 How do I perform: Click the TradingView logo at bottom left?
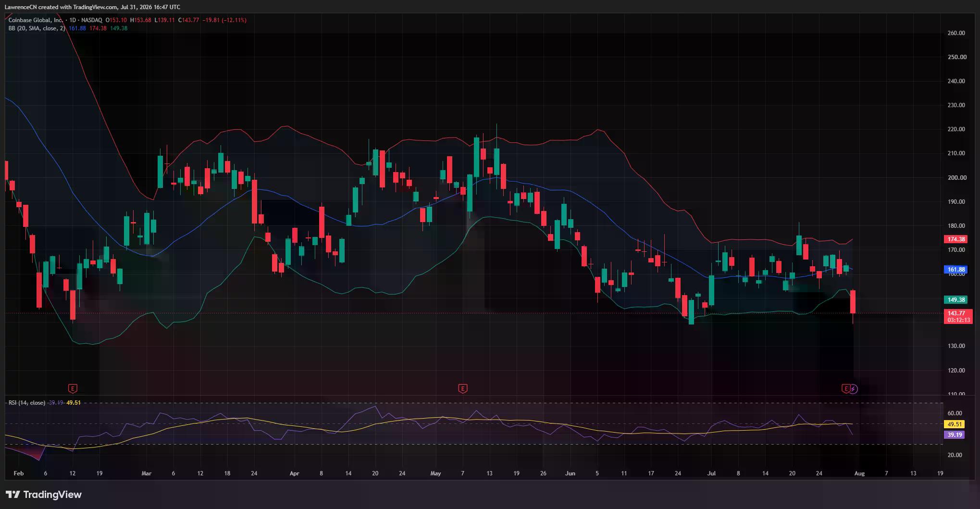click(x=44, y=495)
